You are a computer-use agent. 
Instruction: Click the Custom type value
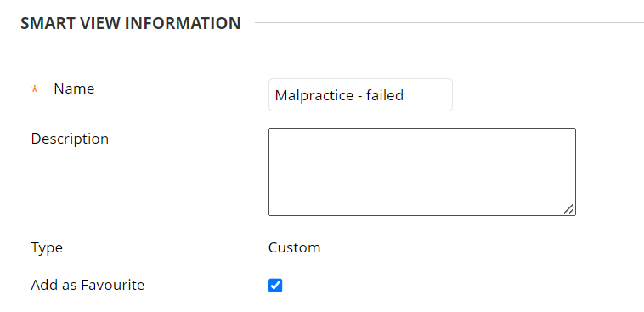pos(294,248)
